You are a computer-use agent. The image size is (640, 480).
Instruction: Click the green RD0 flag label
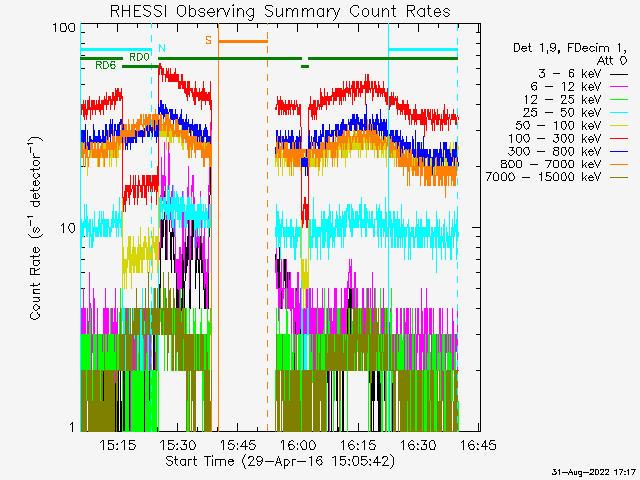point(139,58)
